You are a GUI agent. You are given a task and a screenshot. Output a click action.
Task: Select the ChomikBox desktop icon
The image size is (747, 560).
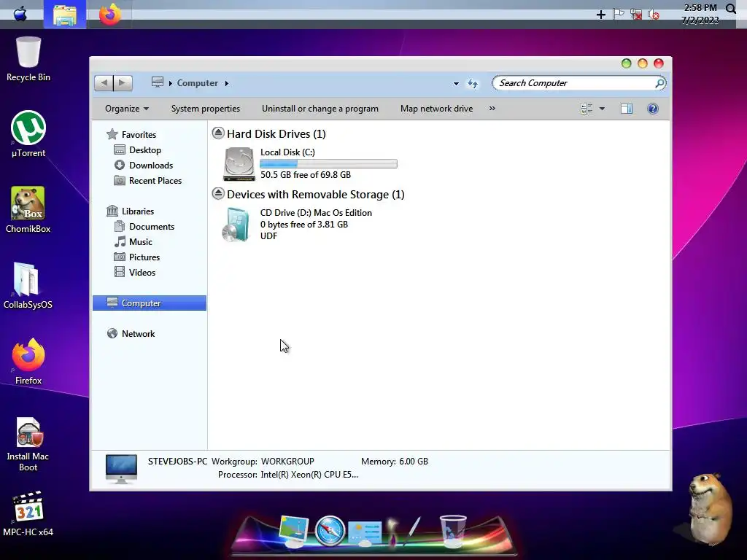[28, 210]
